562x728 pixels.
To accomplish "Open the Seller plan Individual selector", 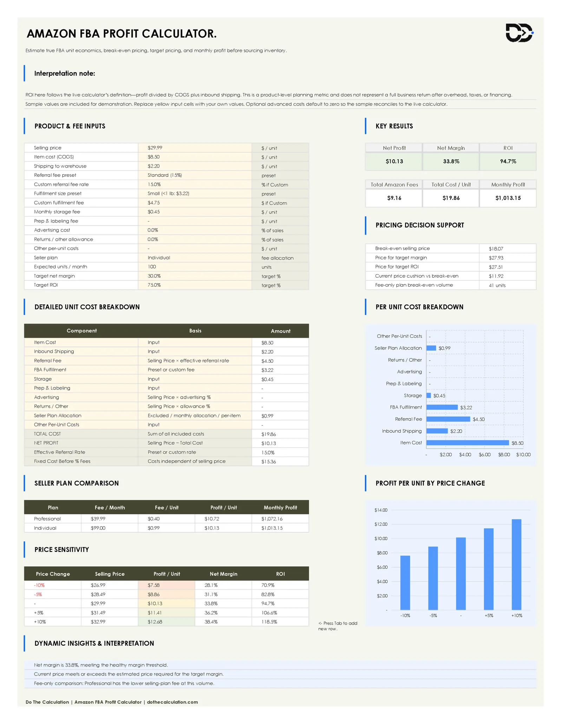I will (195, 258).
